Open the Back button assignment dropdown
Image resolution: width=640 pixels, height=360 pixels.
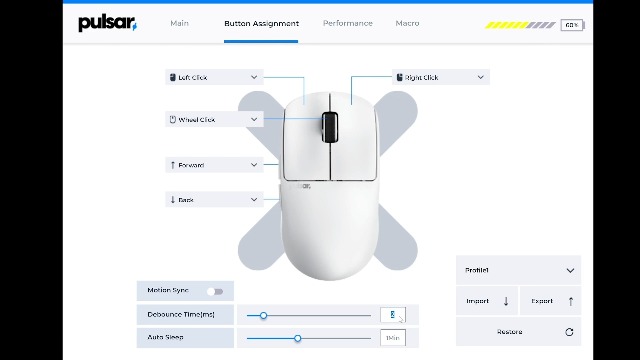click(214, 200)
